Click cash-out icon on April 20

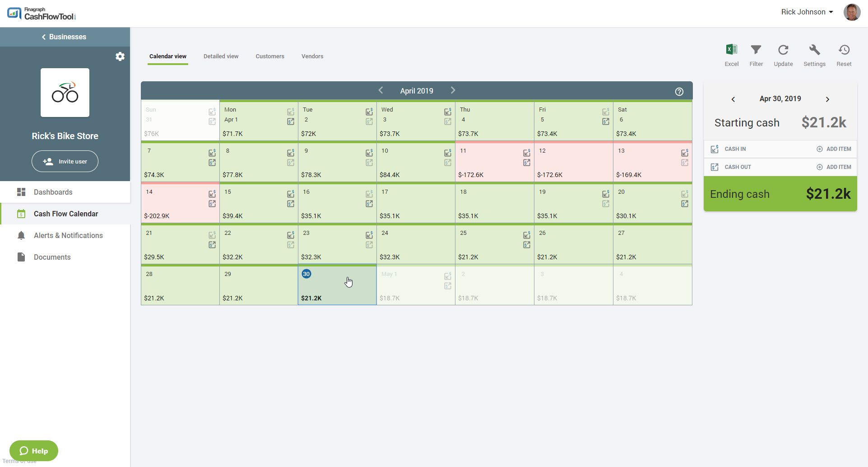point(685,204)
